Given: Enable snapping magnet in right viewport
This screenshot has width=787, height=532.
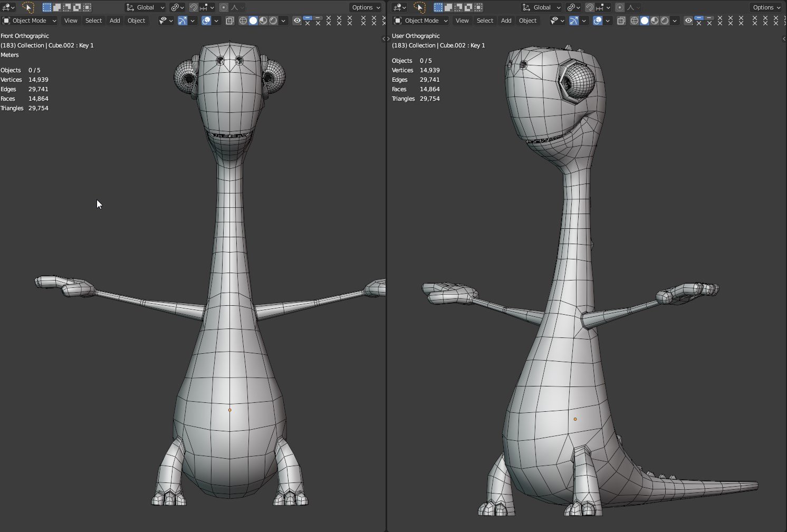Looking at the screenshot, I should [x=590, y=7].
